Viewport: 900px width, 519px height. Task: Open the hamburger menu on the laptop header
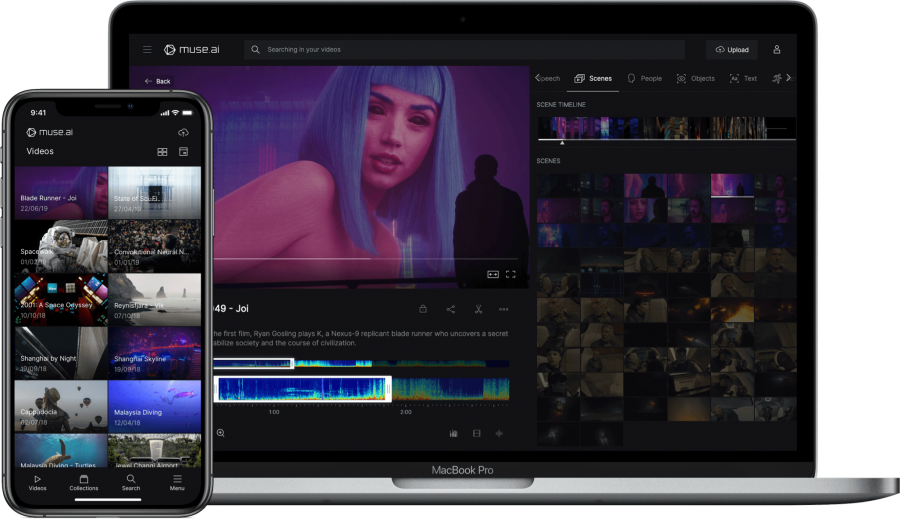tap(148, 50)
